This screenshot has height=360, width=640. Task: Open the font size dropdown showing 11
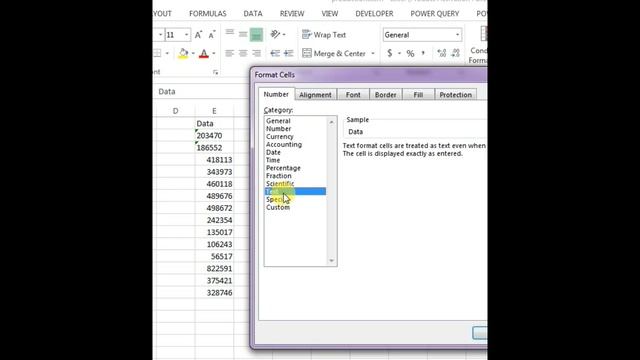coord(186,35)
